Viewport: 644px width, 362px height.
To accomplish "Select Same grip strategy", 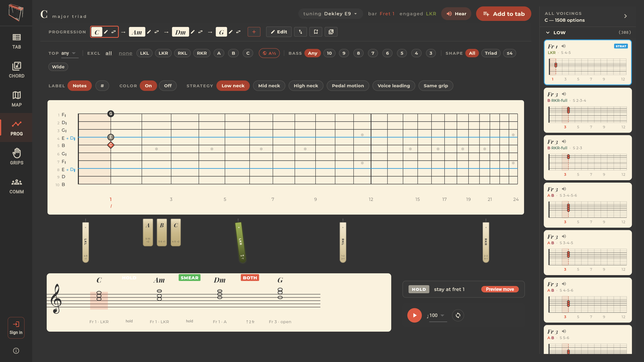I will click(436, 86).
